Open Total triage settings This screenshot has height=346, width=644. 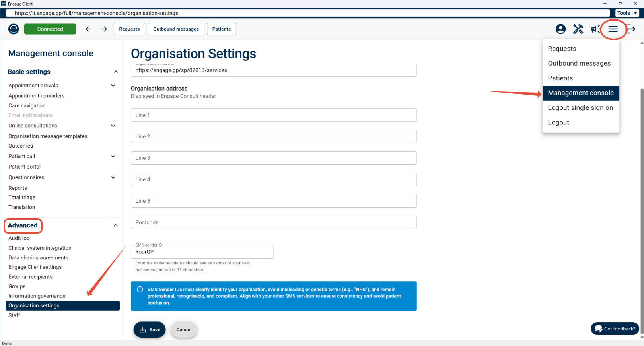point(22,198)
